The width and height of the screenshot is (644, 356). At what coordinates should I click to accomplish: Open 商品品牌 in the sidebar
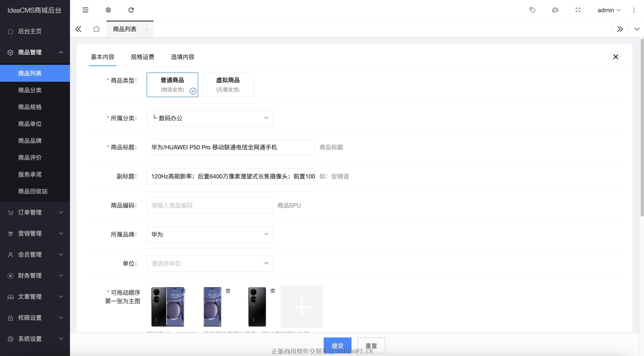click(35, 141)
